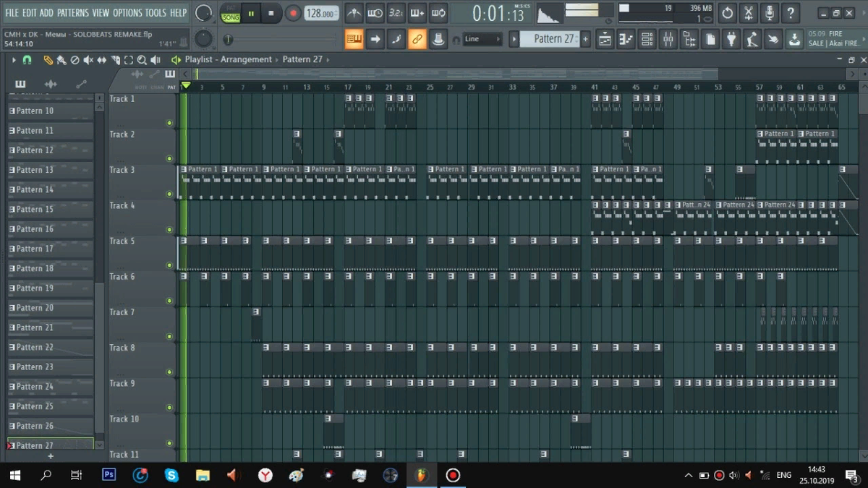The width and height of the screenshot is (868, 488).
Task: Click the FIRE SALE Akai news item
Action: click(x=834, y=39)
